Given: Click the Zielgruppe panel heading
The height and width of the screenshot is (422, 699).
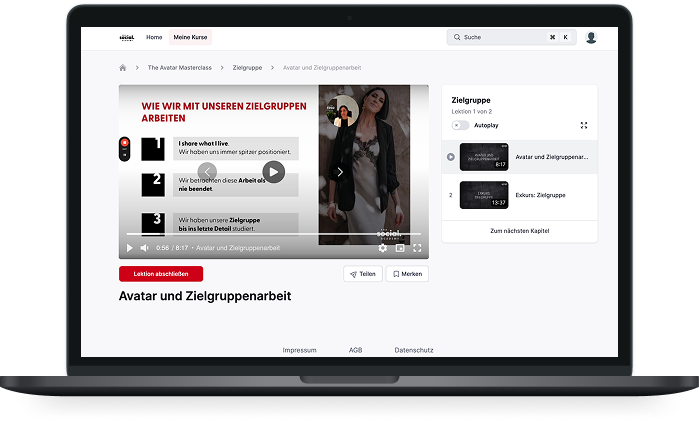Looking at the screenshot, I should [471, 100].
